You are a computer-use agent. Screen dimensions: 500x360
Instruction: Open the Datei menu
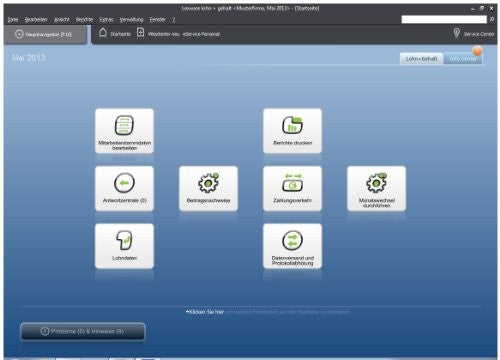tap(13, 20)
